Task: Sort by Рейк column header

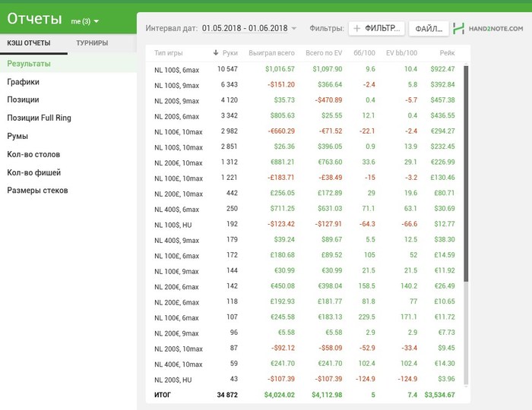Action: pyautogui.click(x=447, y=53)
